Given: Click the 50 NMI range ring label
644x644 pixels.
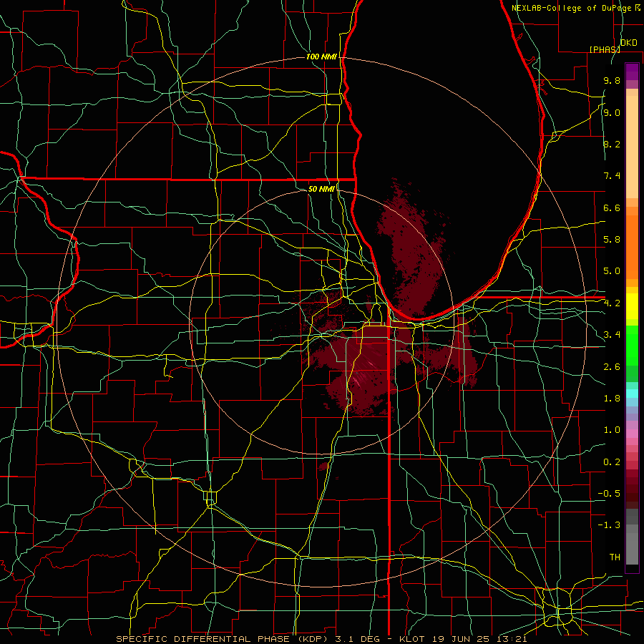Looking at the screenshot, I should 321,189.
